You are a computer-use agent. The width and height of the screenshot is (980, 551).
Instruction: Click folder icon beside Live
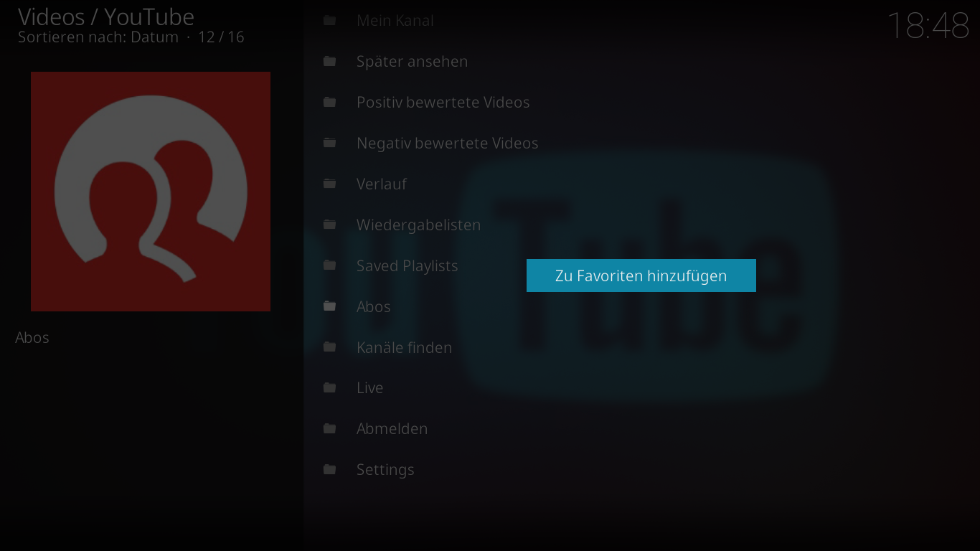[x=330, y=387]
